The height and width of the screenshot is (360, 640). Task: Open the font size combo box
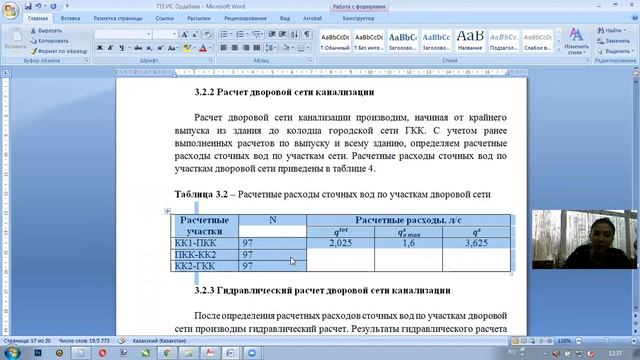pos(165,34)
